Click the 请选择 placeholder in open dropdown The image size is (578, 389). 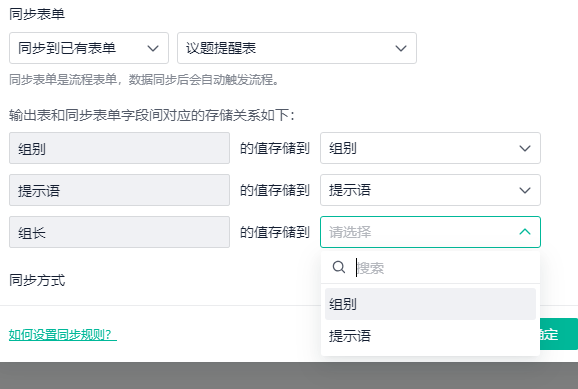pos(350,232)
